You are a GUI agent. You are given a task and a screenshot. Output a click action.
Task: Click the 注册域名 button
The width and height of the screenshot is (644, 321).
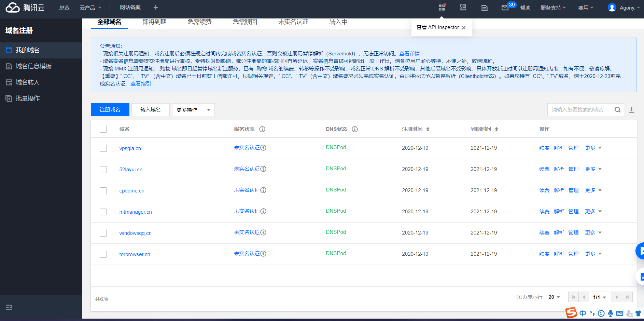point(110,110)
